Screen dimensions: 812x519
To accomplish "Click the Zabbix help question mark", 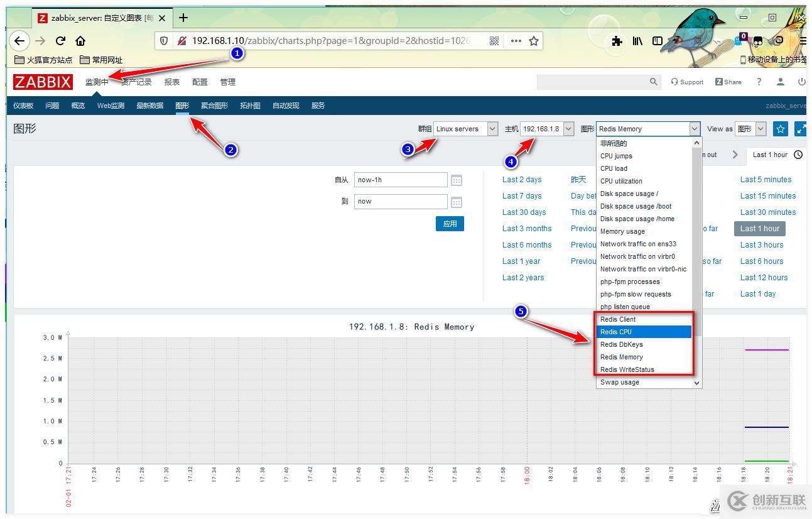I will (759, 82).
